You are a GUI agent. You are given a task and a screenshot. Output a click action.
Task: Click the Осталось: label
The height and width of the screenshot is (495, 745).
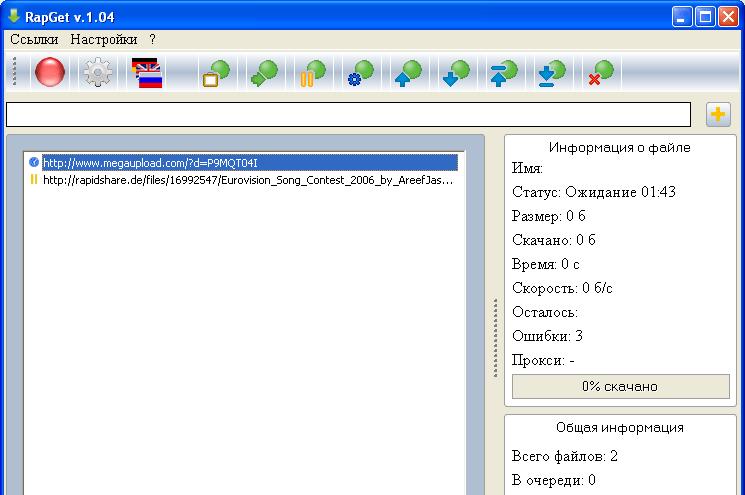pos(545,312)
